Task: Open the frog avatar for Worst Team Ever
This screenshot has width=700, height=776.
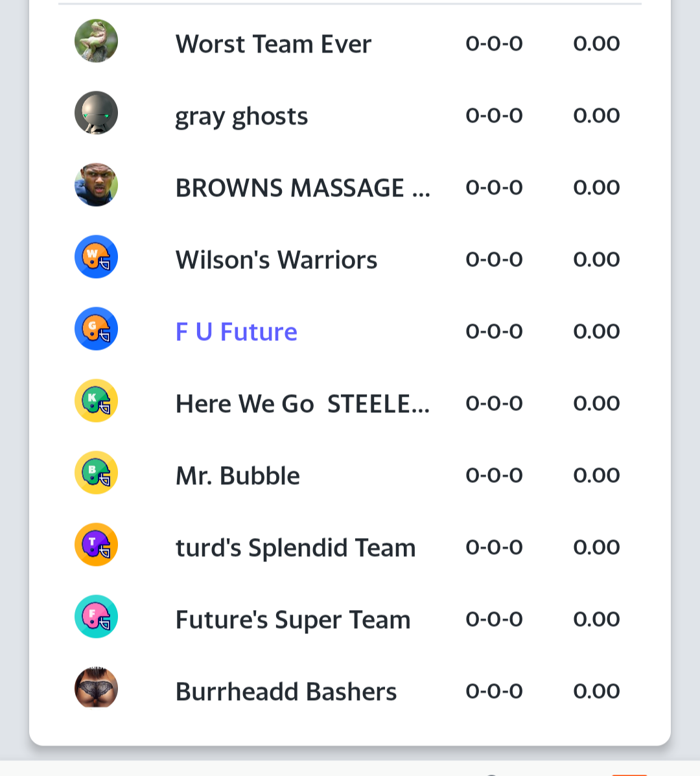Action: point(96,41)
